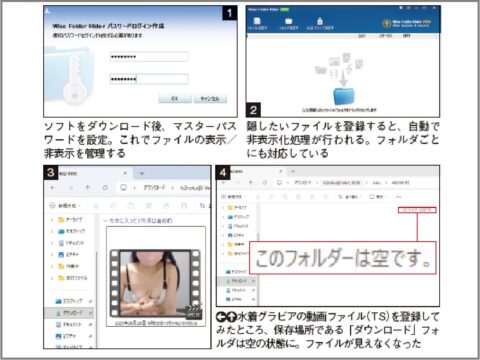Select the アーカイブ folder in the empty-folder Explorer tree

click(x=237, y=207)
